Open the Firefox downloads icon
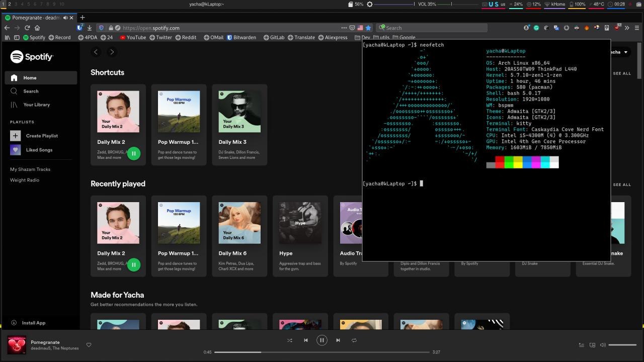The height and width of the screenshot is (362, 644). (x=89, y=28)
